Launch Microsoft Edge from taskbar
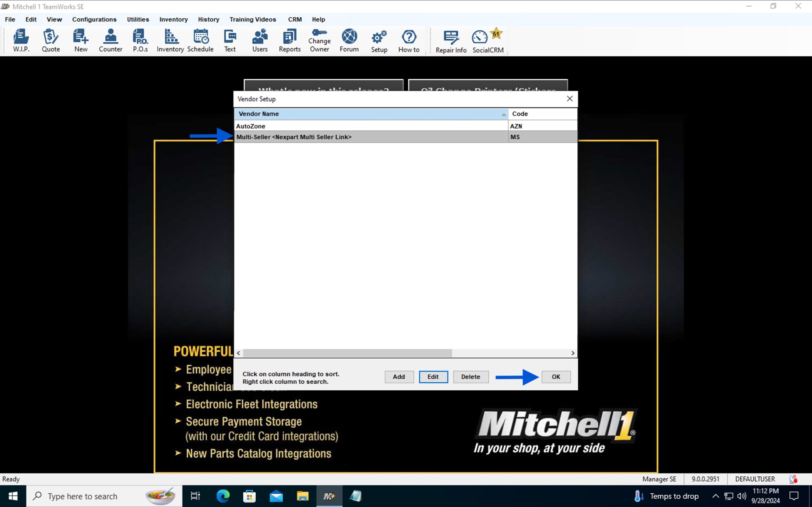This screenshot has width=812, height=507. [x=223, y=496]
